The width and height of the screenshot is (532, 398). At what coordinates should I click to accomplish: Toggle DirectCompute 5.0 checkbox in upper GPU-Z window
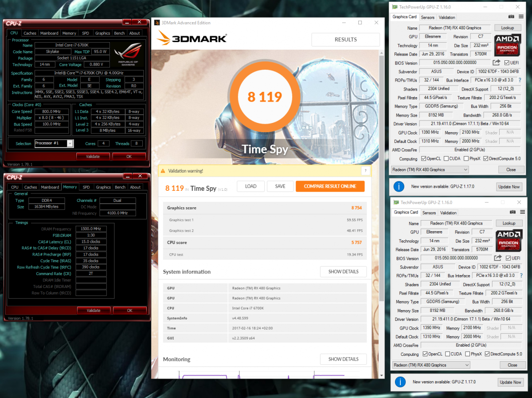tap(486, 158)
